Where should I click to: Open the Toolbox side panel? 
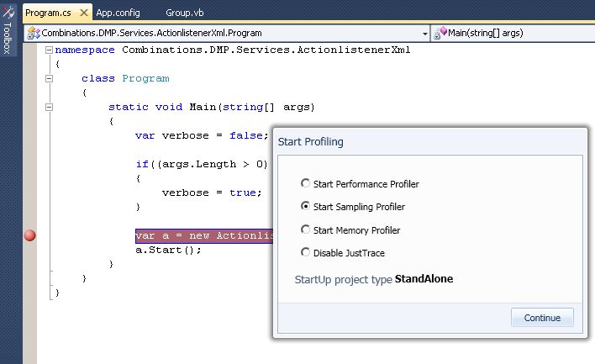(8, 29)
